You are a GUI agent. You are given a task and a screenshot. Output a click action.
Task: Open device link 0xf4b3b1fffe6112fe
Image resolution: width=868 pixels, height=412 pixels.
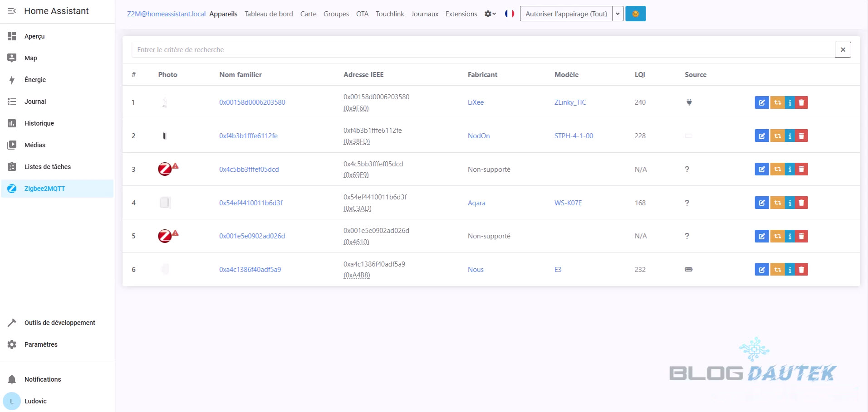coord(248,136)
